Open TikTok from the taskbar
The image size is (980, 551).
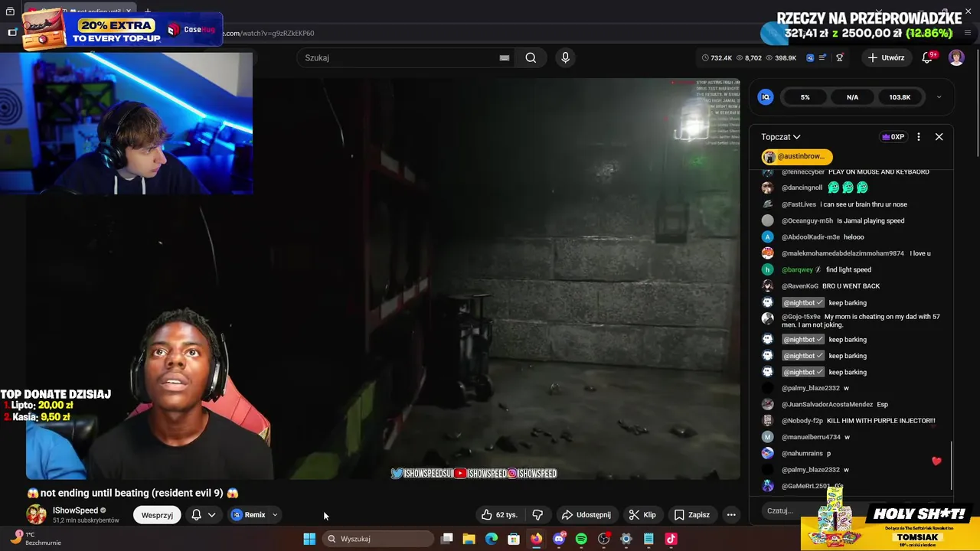pos(671,539)
